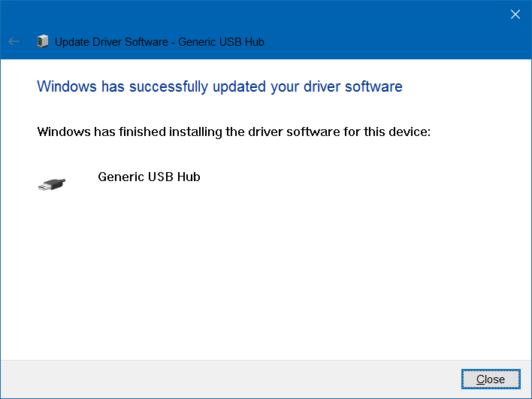Click the back arrow in title bar
The width and height of the screenshot is (532, 399).
point(14,41)
